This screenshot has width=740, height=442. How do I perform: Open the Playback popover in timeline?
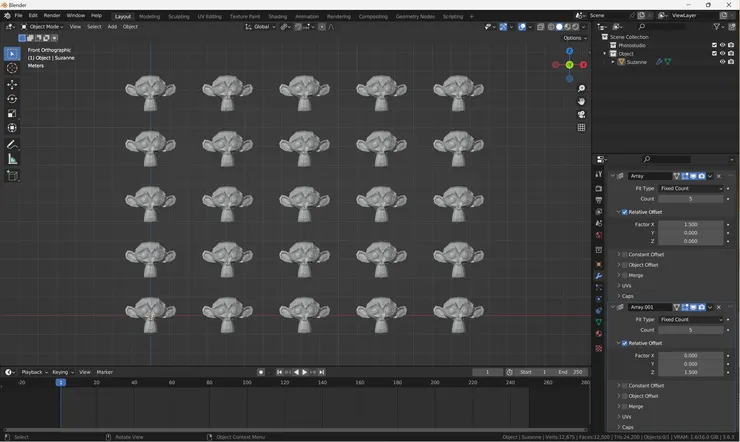(34, 372)
